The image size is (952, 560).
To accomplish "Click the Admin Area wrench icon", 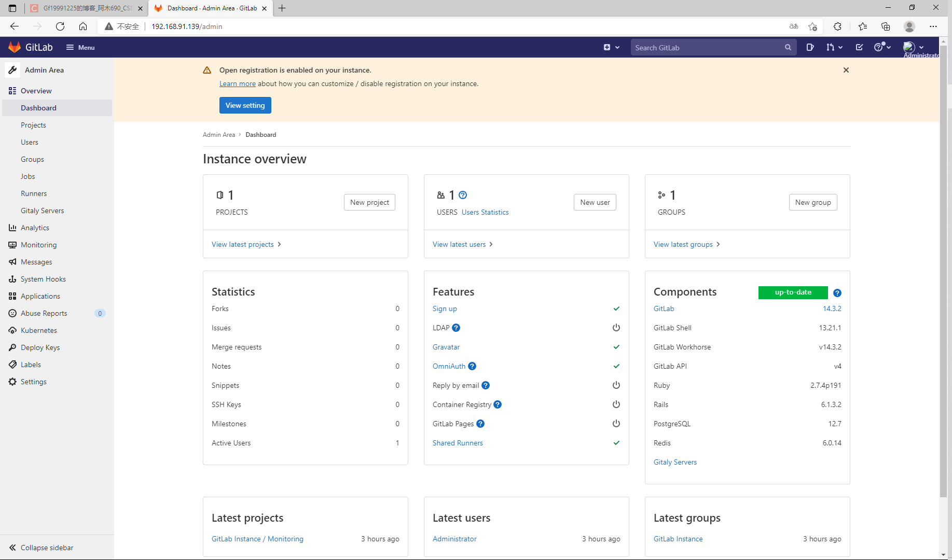I will 13,70.
